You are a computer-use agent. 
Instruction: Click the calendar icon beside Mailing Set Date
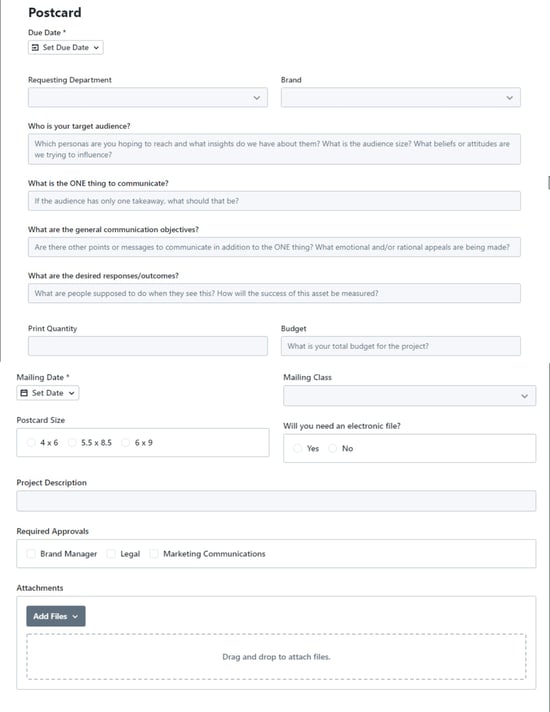click(x=24, y=393)
